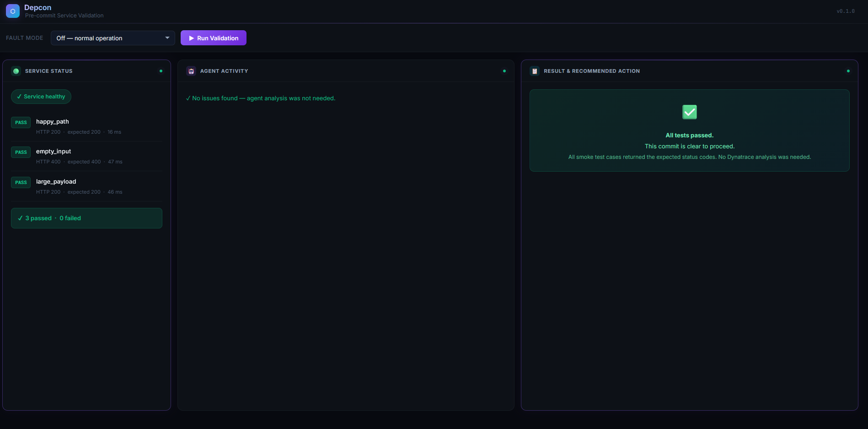Click the v0.1.0 version label
Viewport: 868px width, 429px height.
[846, 11]
